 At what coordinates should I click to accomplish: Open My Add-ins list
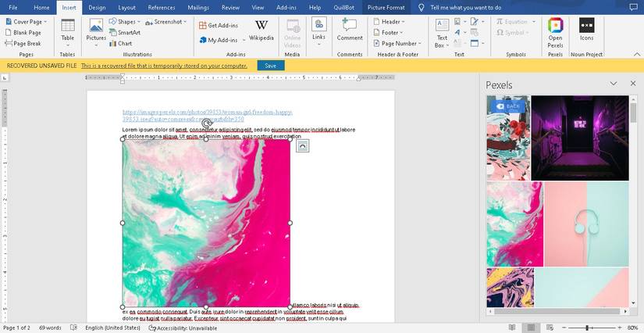(x=222, y=41)
